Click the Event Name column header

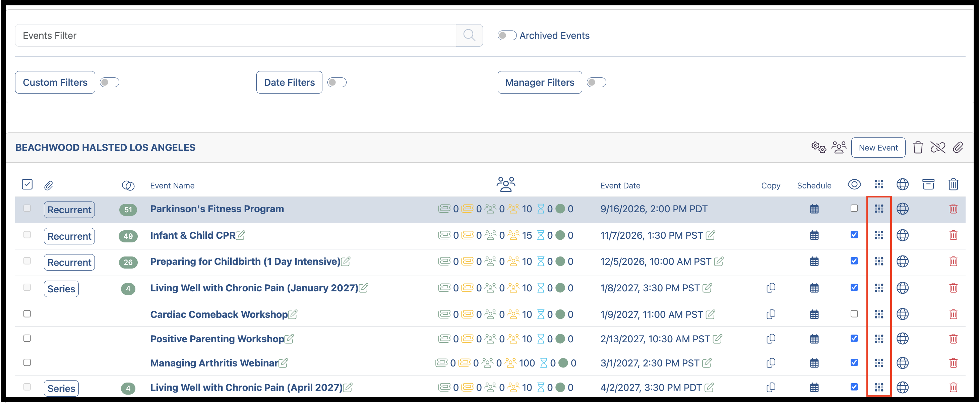coord(172,186)
